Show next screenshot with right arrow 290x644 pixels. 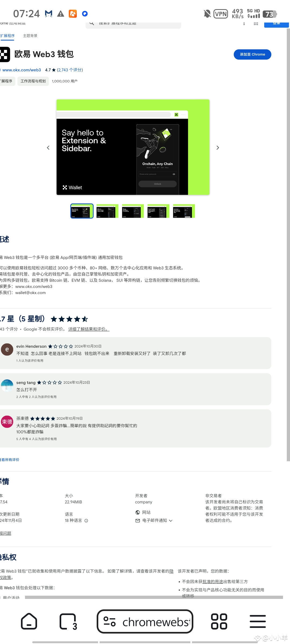click(218, 148)
